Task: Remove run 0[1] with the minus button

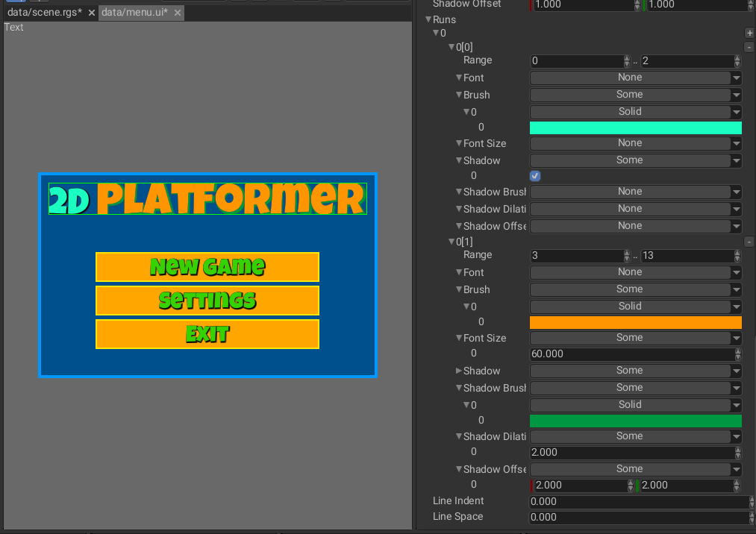Action: tap(749, 242)
